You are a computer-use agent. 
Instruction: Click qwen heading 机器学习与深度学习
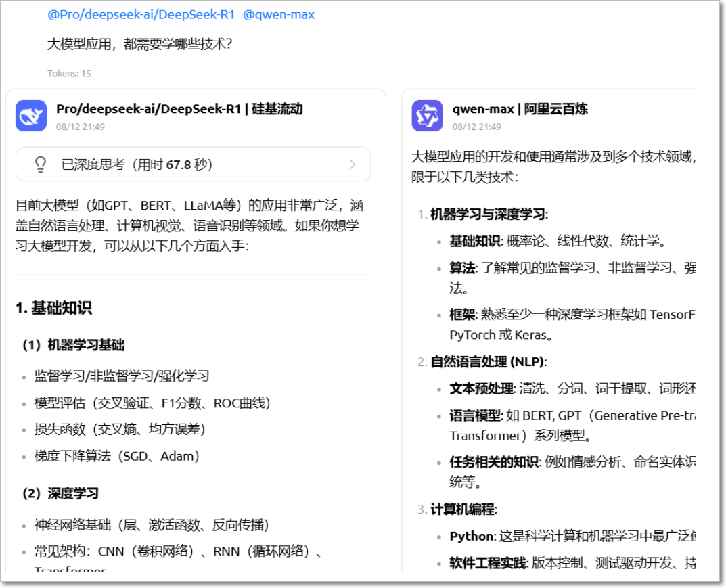[489, 214]
